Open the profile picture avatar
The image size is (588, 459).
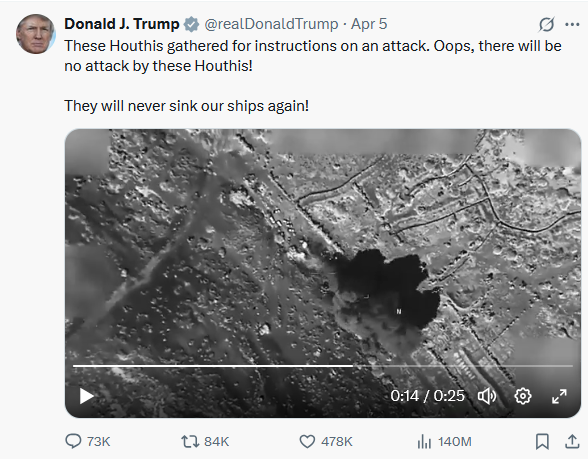coord(36,34)
